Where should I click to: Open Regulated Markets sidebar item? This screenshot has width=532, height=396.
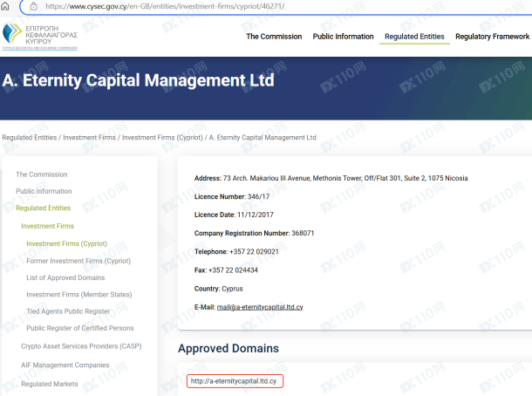50,384
